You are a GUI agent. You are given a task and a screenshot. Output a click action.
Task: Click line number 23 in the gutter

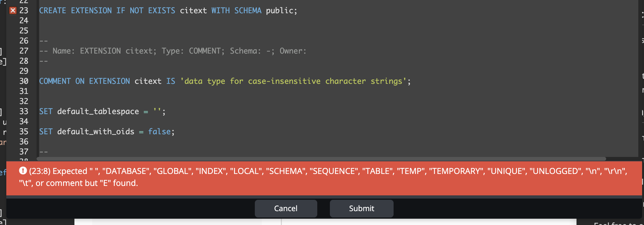point(24,10)
